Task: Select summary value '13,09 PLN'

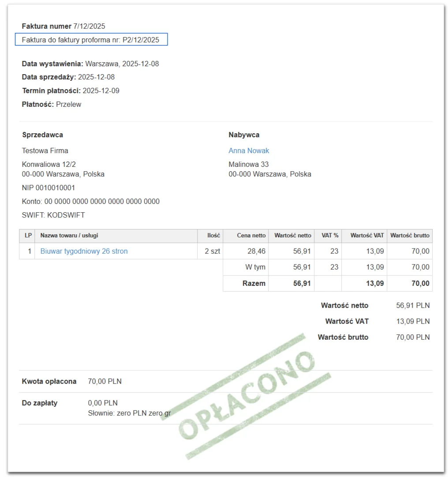Action: click(413, 321)
